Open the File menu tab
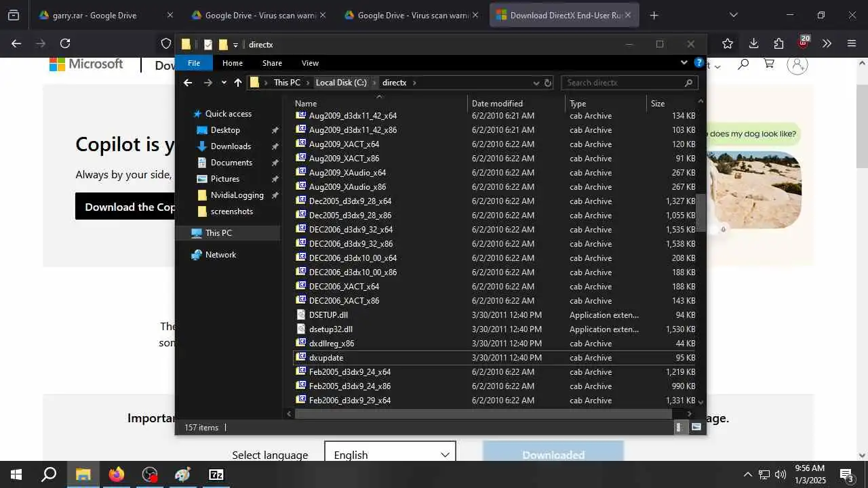 [194, 63]
